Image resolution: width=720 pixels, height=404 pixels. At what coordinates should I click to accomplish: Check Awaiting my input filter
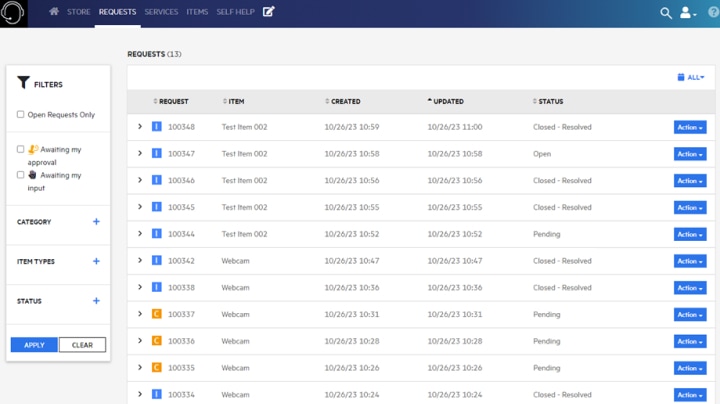point(20,174)
